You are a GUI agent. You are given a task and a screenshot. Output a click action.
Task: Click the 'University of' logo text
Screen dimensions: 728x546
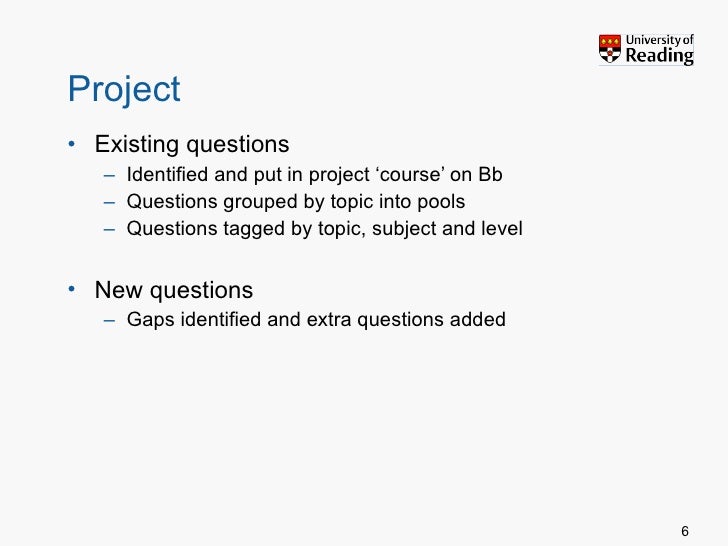[x=659, y=40]
